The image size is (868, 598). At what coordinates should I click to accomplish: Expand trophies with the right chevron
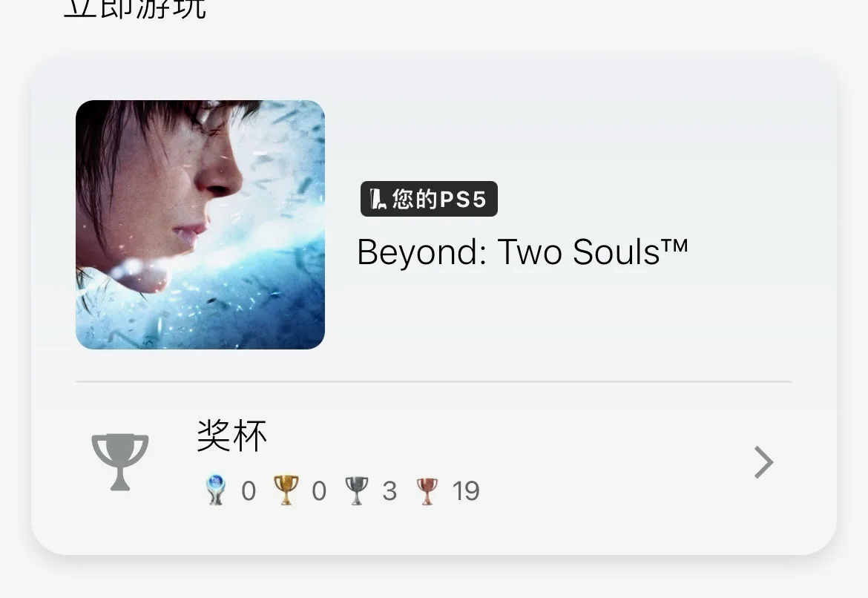click(763, 461)
